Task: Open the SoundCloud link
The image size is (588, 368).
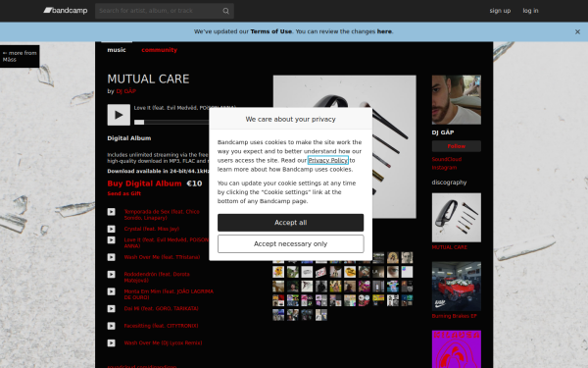Action: click(x=447, y=159)
